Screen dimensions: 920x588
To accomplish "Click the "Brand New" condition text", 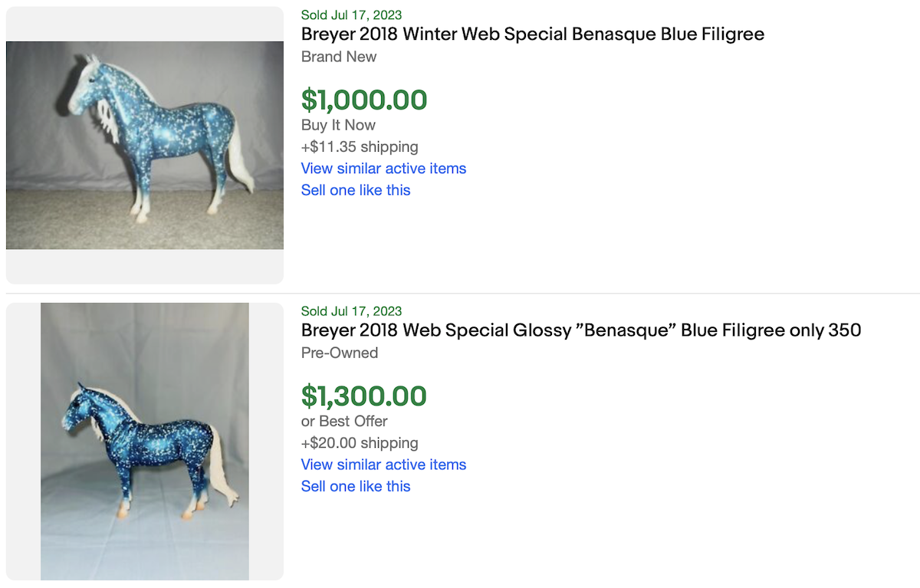I will 339,57.
